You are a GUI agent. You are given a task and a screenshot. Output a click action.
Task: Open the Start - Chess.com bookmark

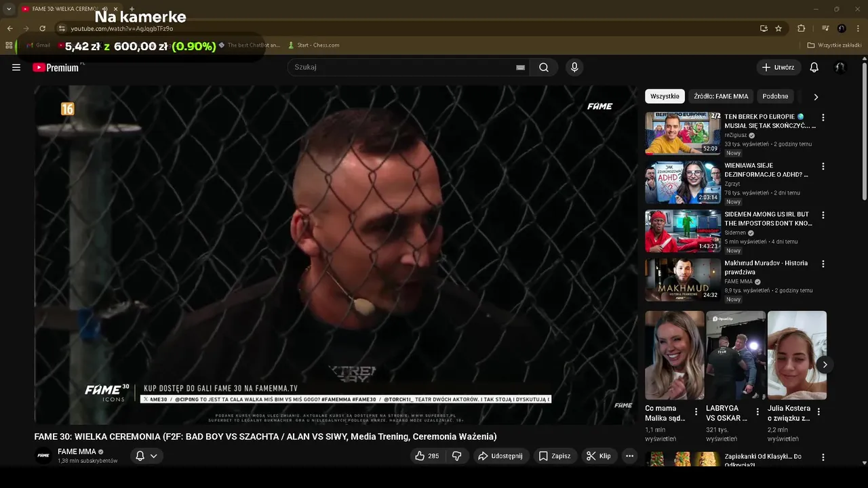[313, 45]
